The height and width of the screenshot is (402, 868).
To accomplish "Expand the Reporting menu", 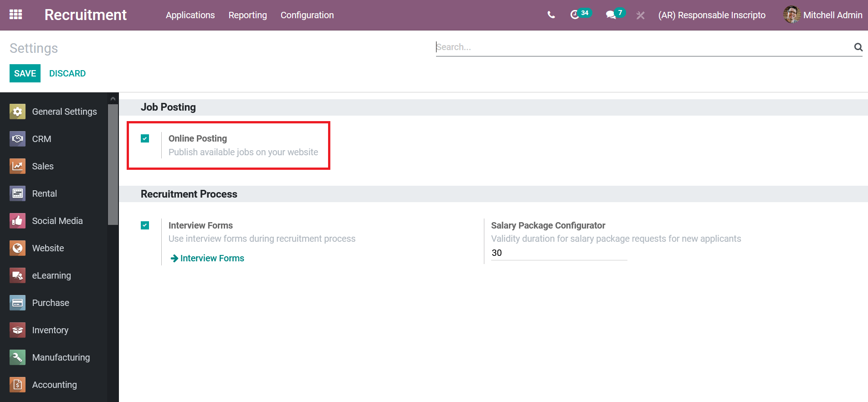I will [247, 15].
